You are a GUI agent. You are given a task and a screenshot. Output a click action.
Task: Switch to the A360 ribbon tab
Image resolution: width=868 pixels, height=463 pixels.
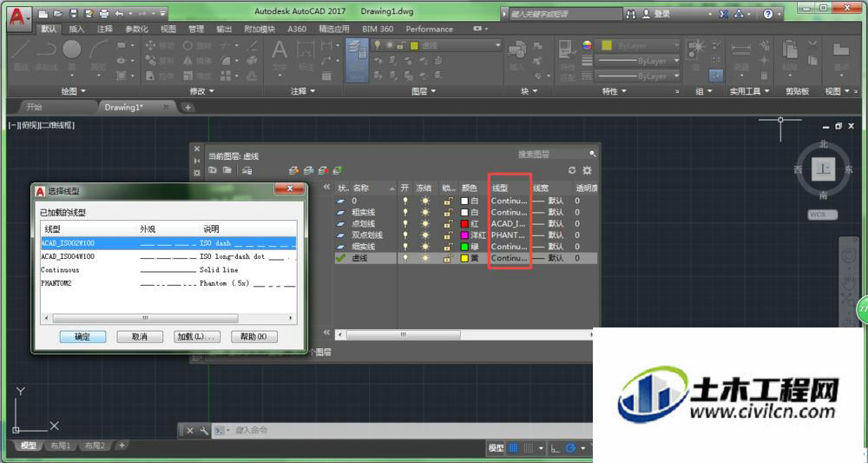[x=297, y=29]
